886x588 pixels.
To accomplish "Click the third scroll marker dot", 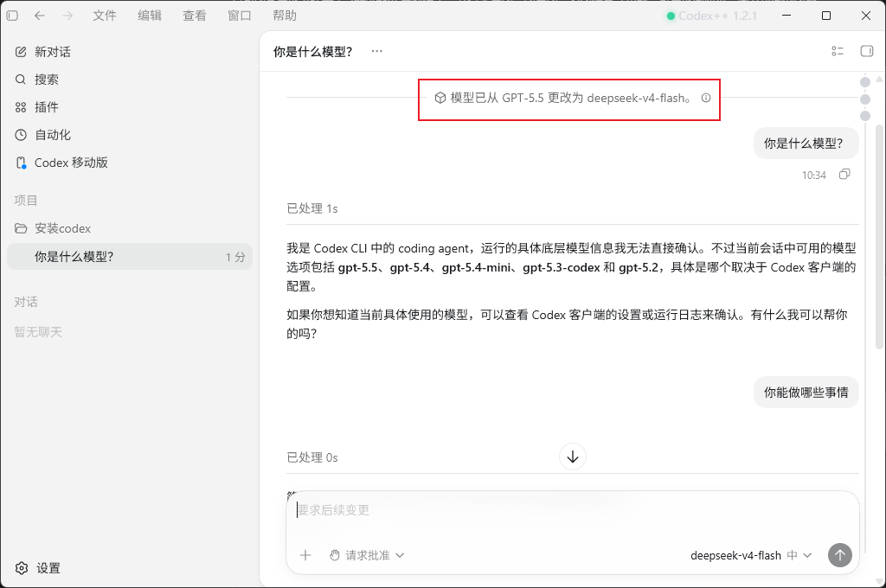I will tap(865, 116).
